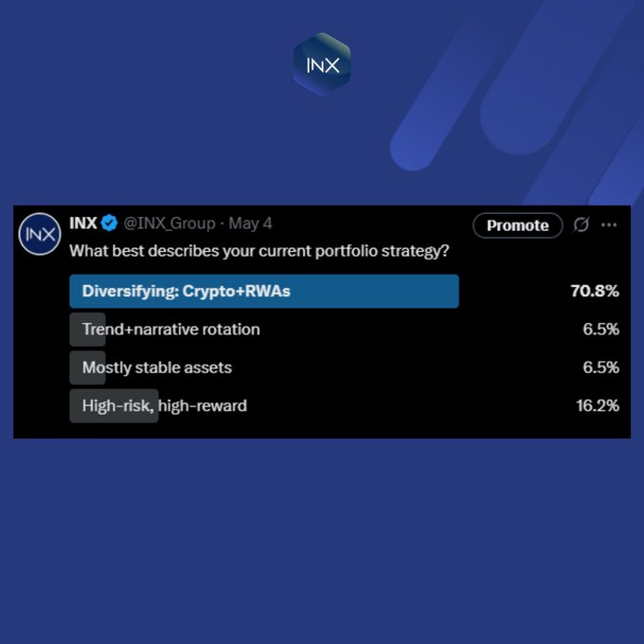The width and height of the screenshot is (644, 644).
Task: Click the portfolio strategy poll question text
Action: (259, 253)
